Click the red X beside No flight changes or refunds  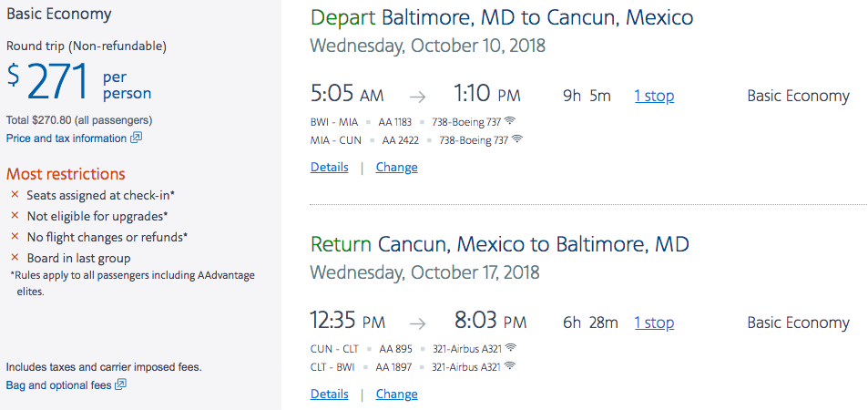click(15, 237)
